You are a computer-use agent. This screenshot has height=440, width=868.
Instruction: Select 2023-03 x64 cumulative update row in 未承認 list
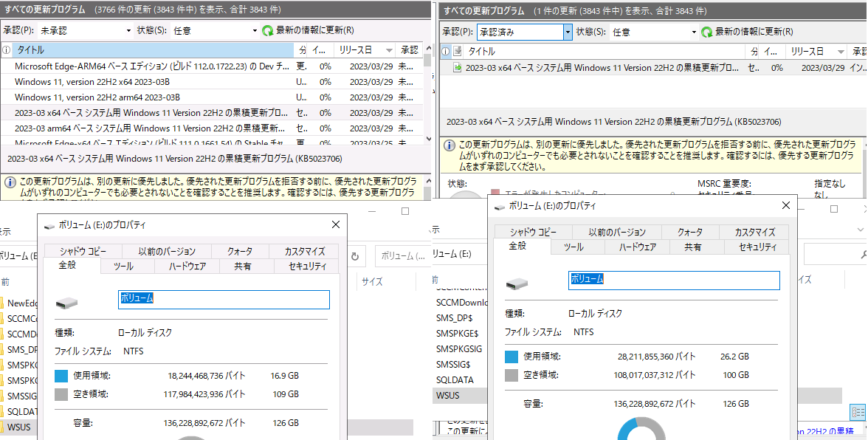click(212, 113)
